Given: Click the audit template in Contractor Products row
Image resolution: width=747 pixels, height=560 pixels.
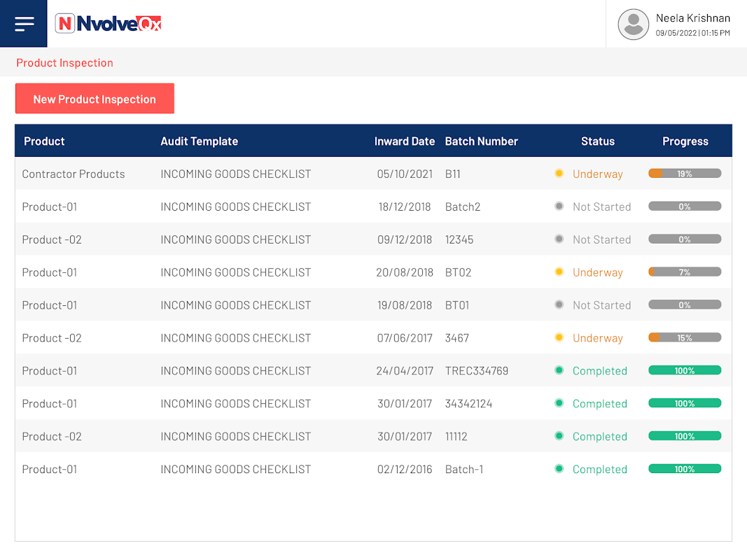Looking at the screenshot, I should [236, 174].
